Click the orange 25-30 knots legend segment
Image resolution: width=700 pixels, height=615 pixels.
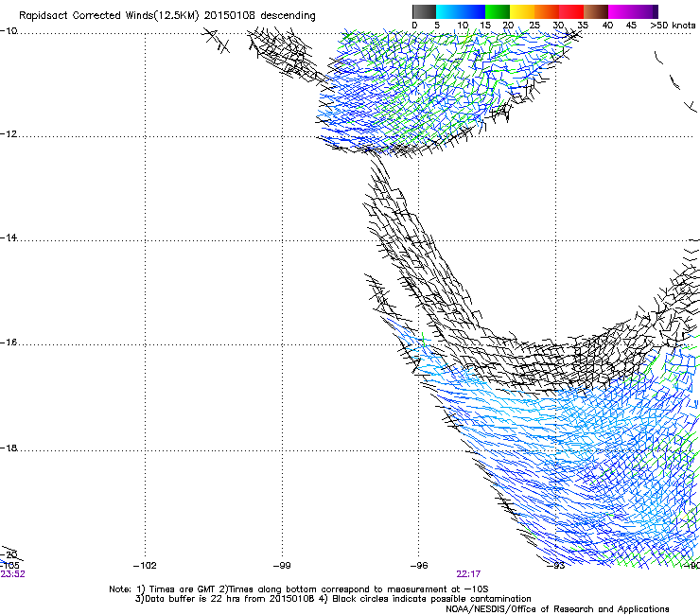click(x=547, y=11)
